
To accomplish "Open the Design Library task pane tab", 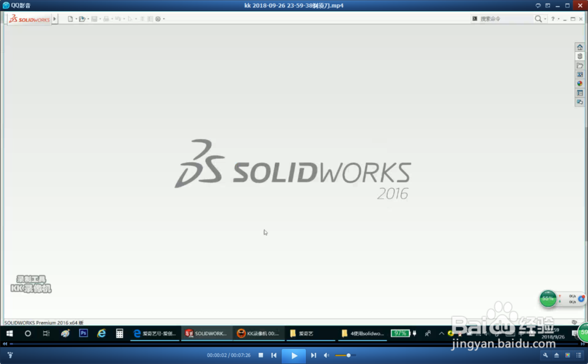I will (x=580, y=56).
